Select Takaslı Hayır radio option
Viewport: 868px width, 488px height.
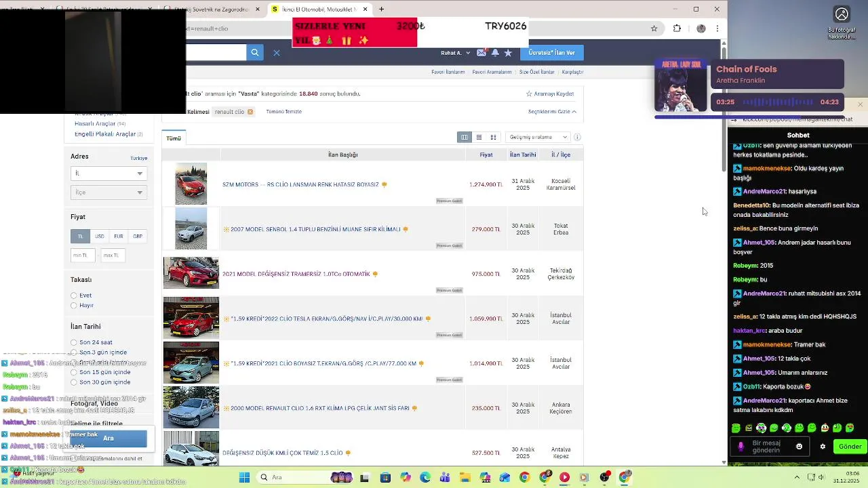[x=74, y=306]
